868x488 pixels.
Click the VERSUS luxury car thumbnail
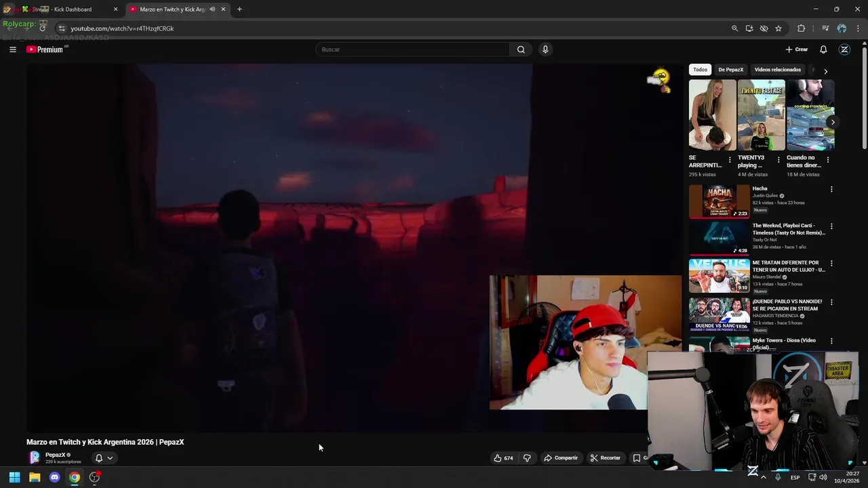click(719, 276)
